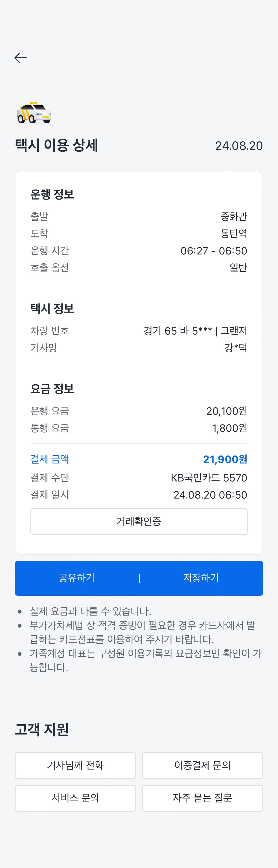Open 자주 묻는 질문 FAQ

coord(202,798)
